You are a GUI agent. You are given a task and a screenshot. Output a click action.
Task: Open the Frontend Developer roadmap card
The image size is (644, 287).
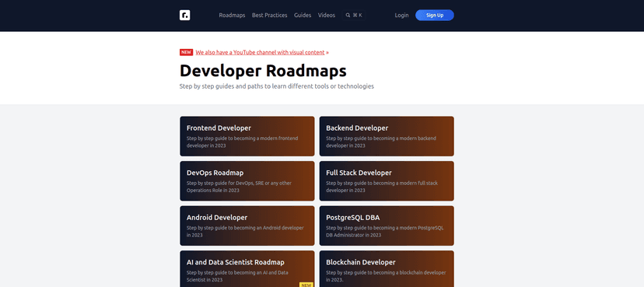[x=247, y=136]
